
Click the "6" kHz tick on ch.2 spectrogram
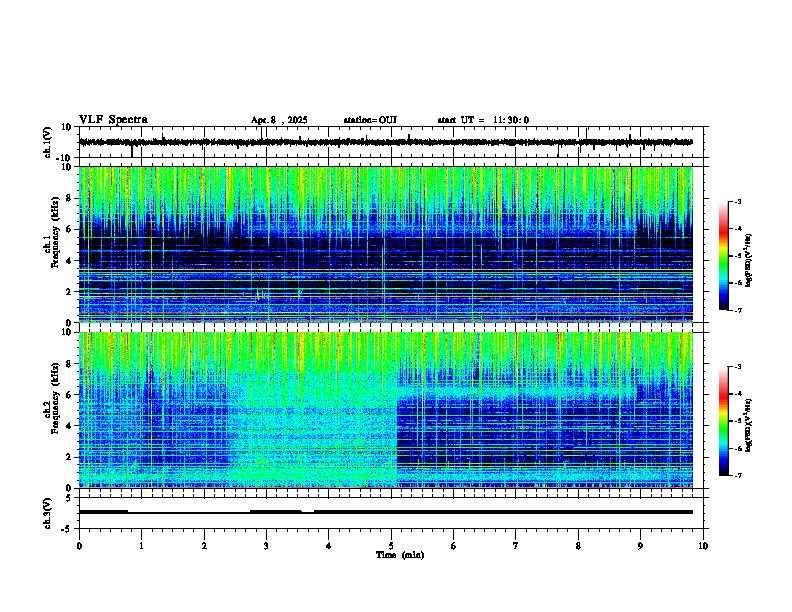(69, 394)
